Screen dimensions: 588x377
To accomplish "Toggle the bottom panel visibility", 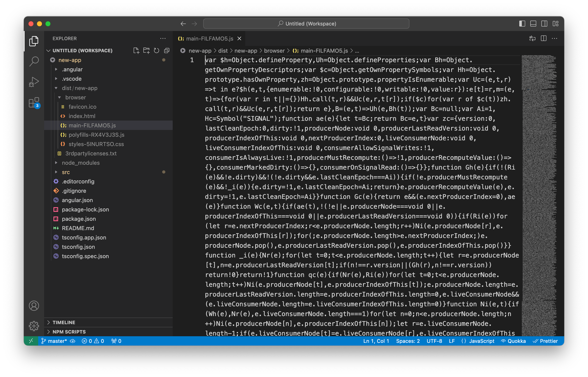I will click(533, 24).
